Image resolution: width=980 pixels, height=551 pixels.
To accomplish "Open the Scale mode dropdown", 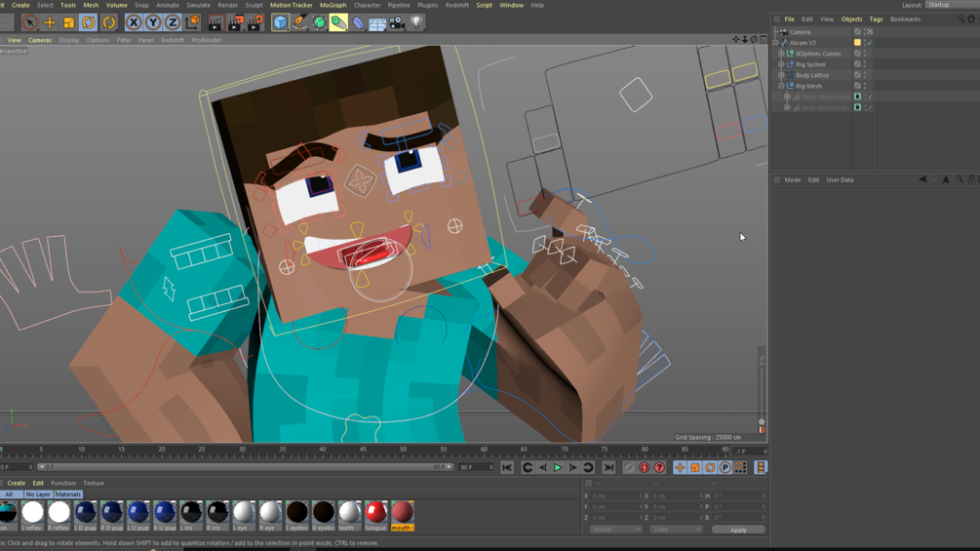I will pyautogui.click(x=676, y=530).
